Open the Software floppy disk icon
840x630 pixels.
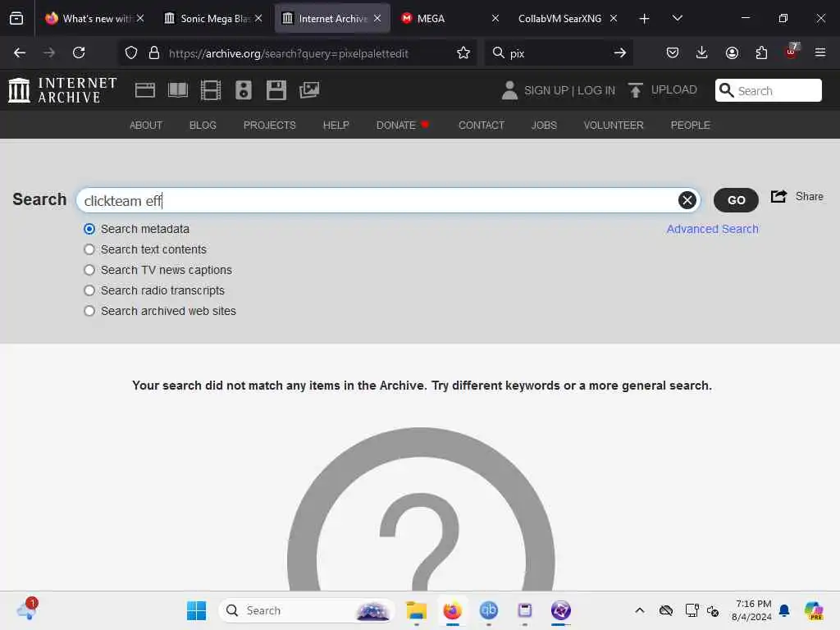276,90
